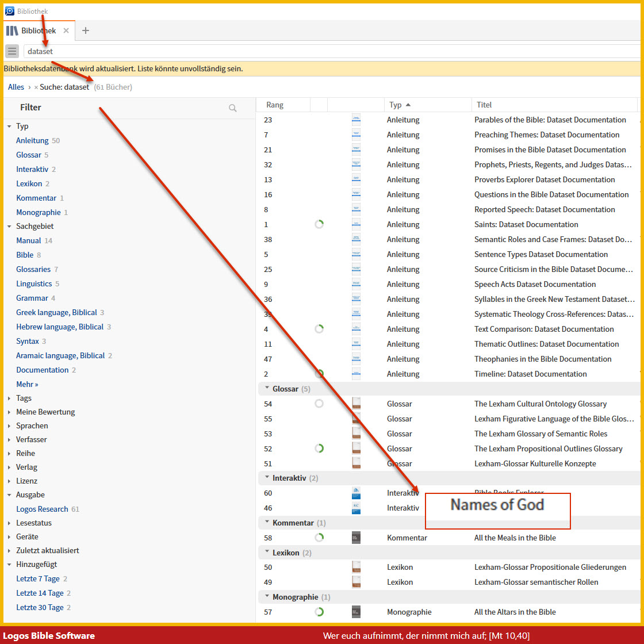Open Timeline: Dataset Documentation
The width and height of the screenshot is (644, 644).
[x=530, y=374]
